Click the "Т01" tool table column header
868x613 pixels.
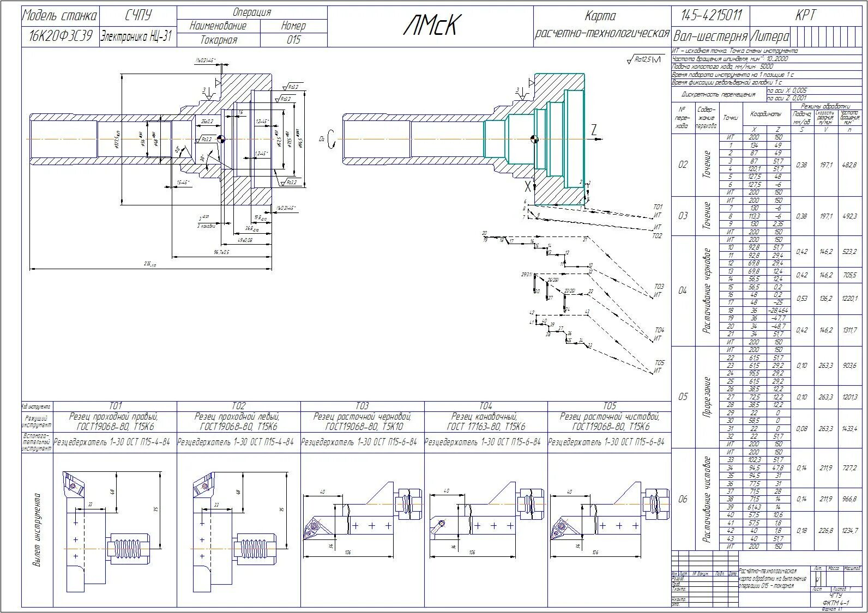[x=116, y=406]
